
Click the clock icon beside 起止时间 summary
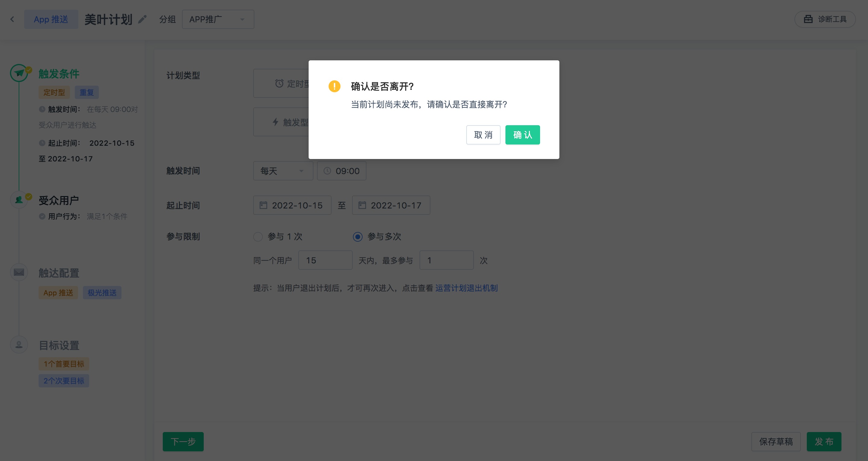(42, 143)
